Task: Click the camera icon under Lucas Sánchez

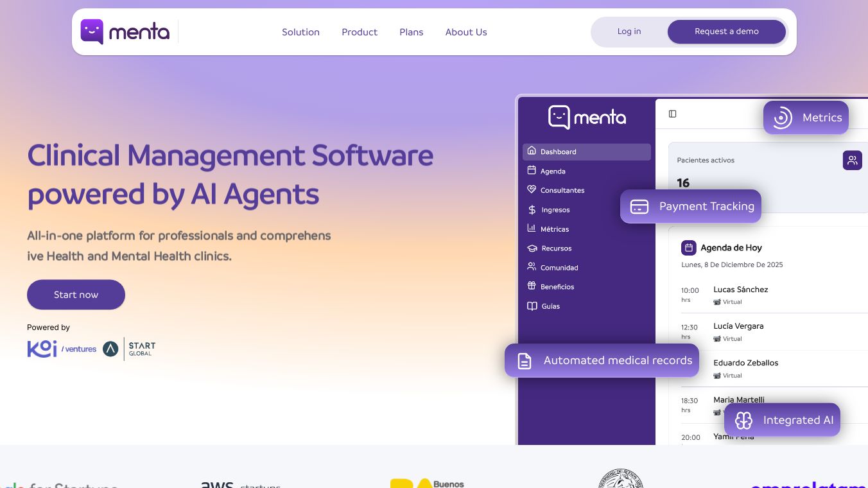Action: (717, 302)
